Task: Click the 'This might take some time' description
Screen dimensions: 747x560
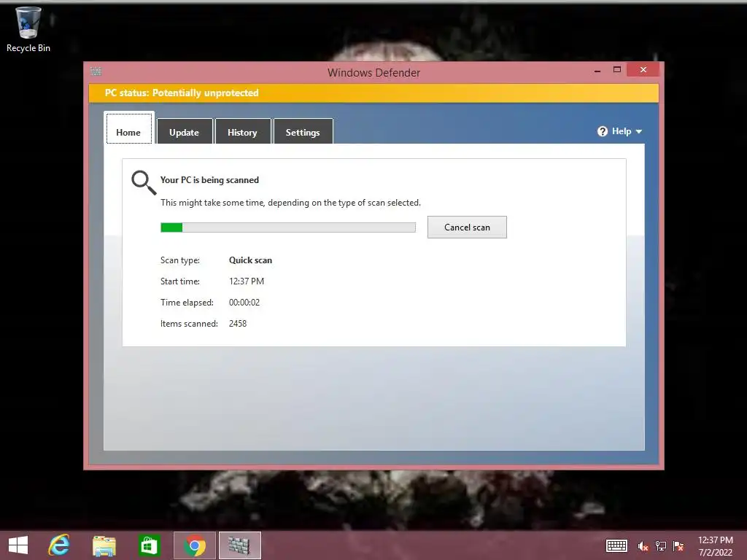Action: [290, 203]
